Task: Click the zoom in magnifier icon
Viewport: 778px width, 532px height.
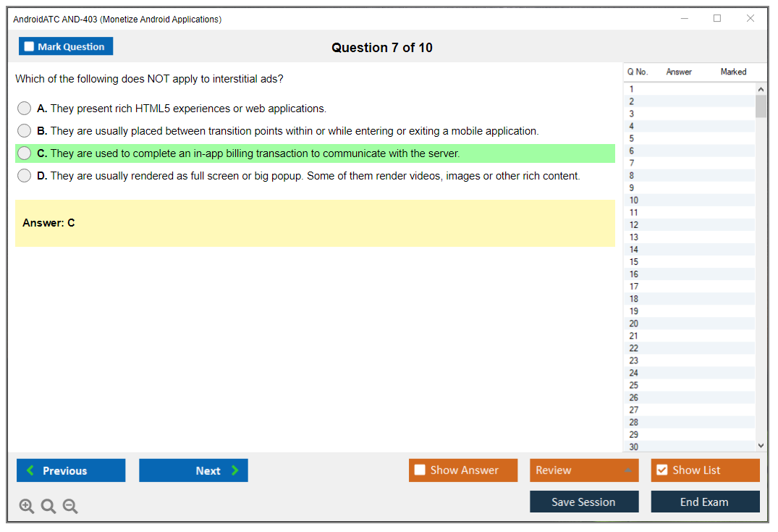Action: click(27, 507)
